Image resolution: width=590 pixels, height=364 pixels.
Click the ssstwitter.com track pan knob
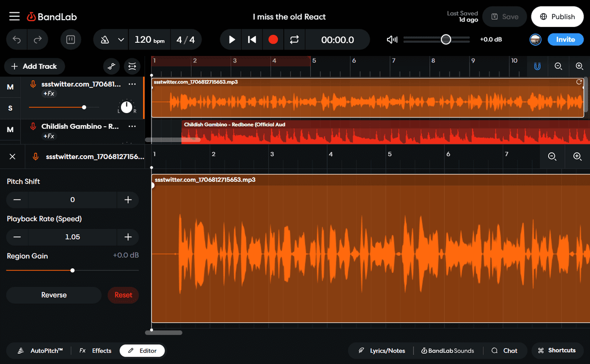[127, 107]
